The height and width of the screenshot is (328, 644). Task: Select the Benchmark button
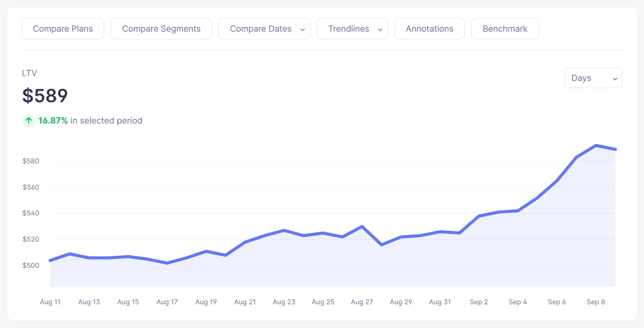click(x=505, y=29)
